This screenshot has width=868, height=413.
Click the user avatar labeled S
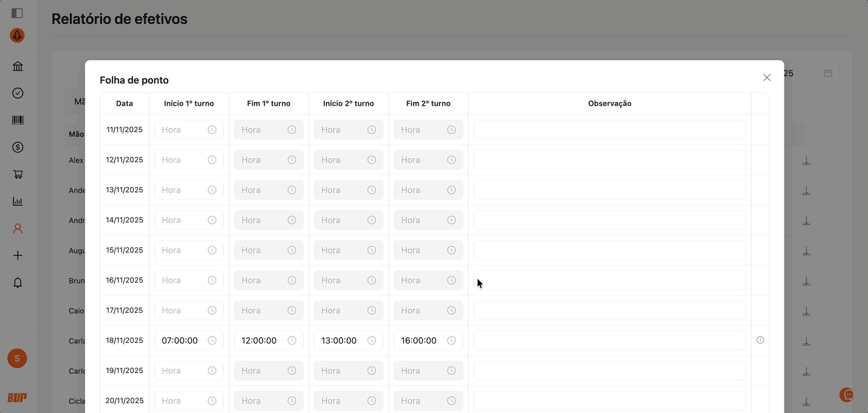(17, 358)
